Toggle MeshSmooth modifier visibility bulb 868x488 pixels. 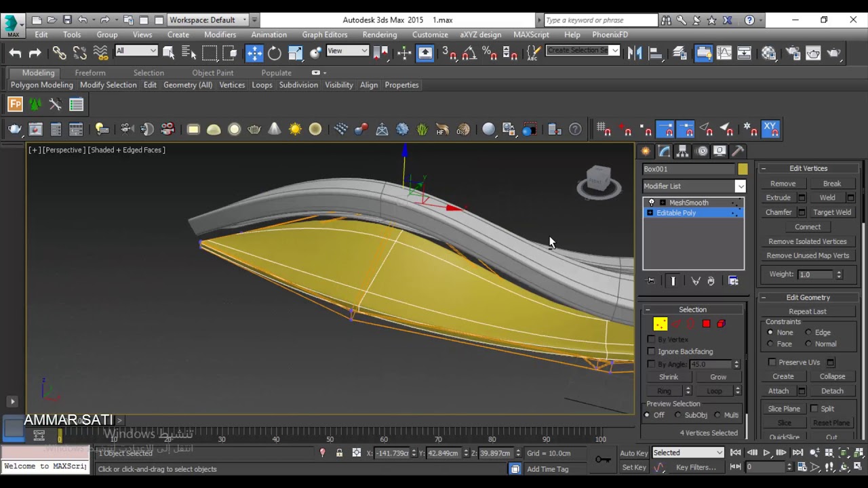(652, 203)
